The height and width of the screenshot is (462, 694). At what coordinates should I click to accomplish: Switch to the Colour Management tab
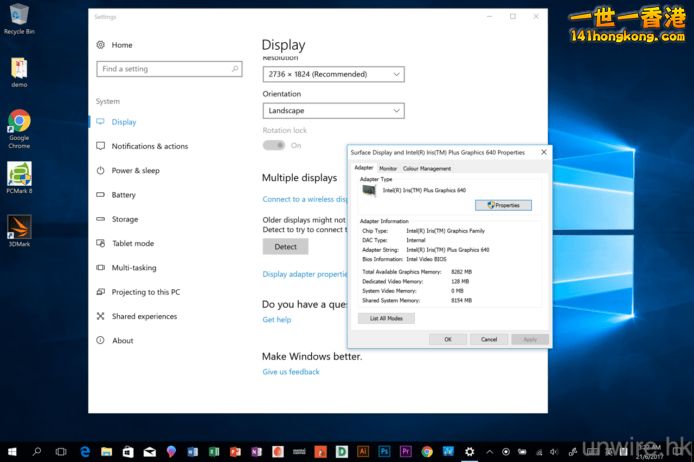pos(427,169)
